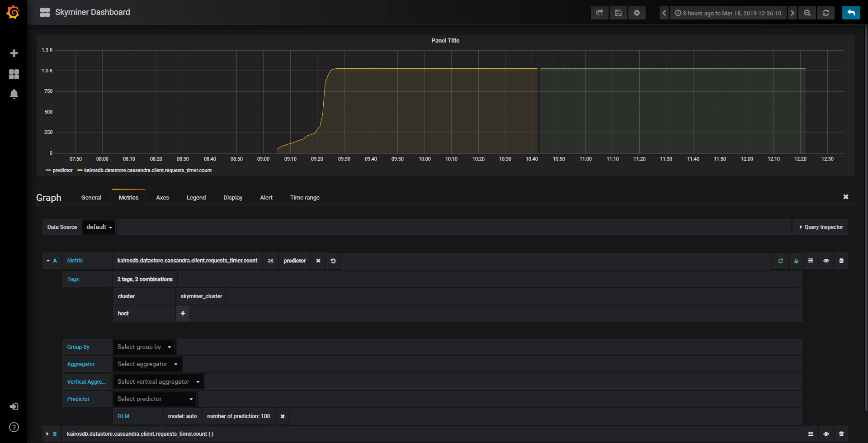The width and height of the screenshot is (868, 443).
Task: Open the query A options menu icon
Action: [811, 261]
